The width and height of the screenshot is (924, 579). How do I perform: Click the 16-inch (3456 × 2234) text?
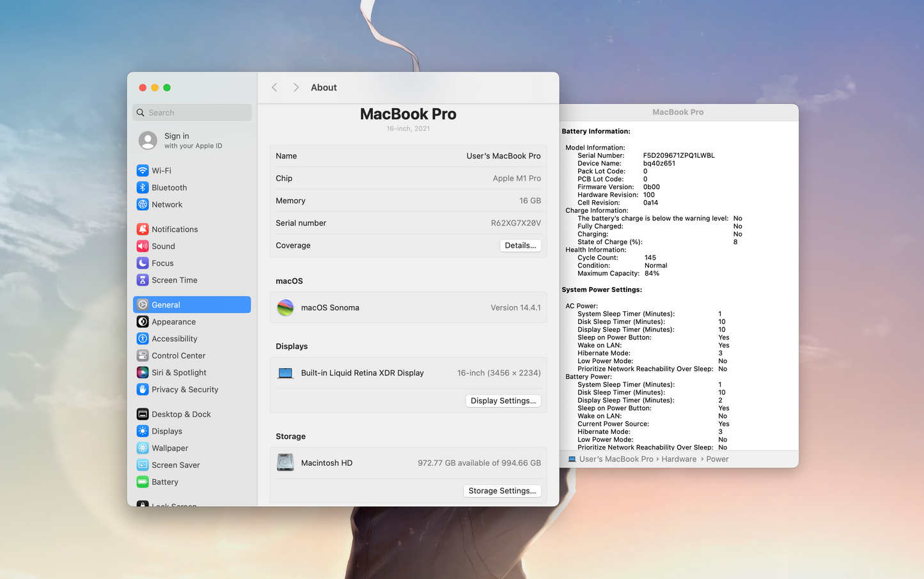[499, 373]
